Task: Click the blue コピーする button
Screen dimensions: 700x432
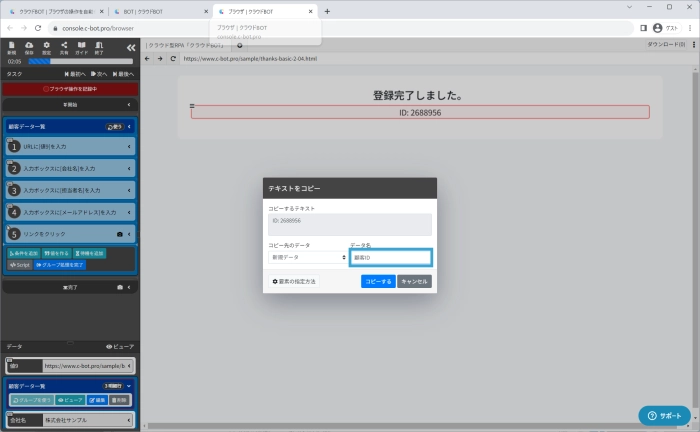Action: 377,282
